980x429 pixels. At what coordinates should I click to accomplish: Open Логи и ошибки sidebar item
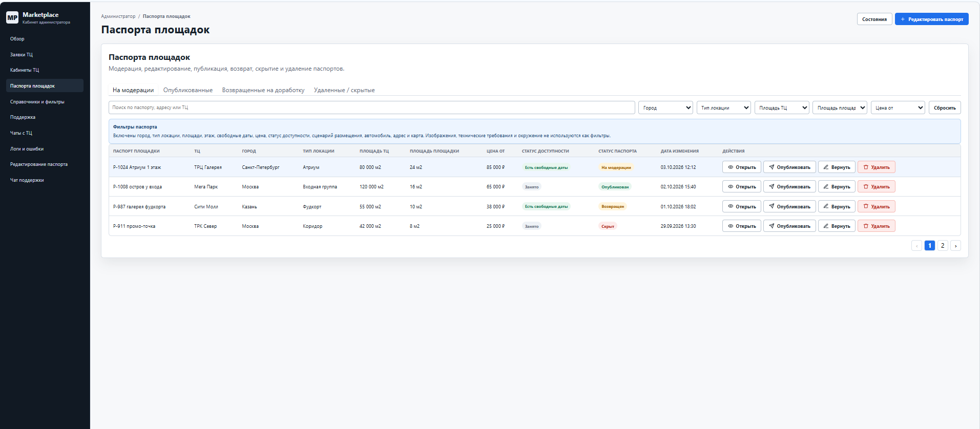(x=45, y=148)
